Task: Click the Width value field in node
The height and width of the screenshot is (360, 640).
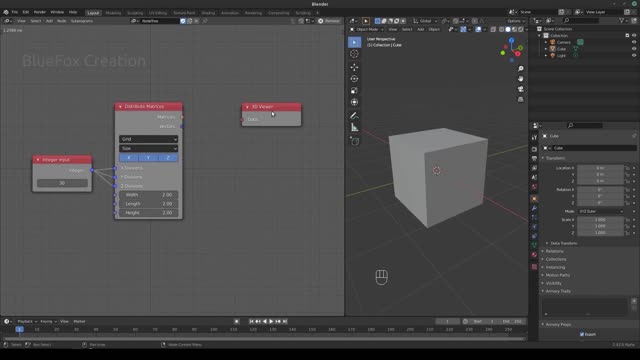Action: coord(149,195)
